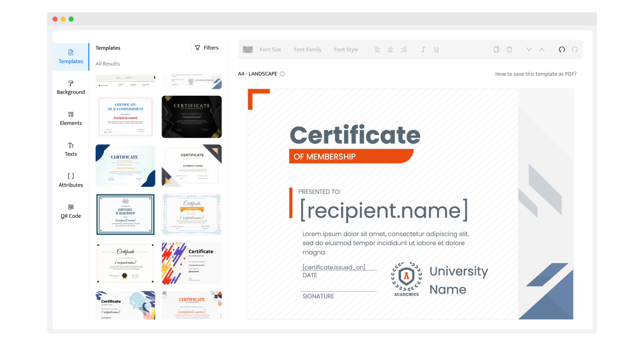Select the SIGNATURE label on canvas
Viewport: 644px width, 346px height.
click(x=318, y=296)
